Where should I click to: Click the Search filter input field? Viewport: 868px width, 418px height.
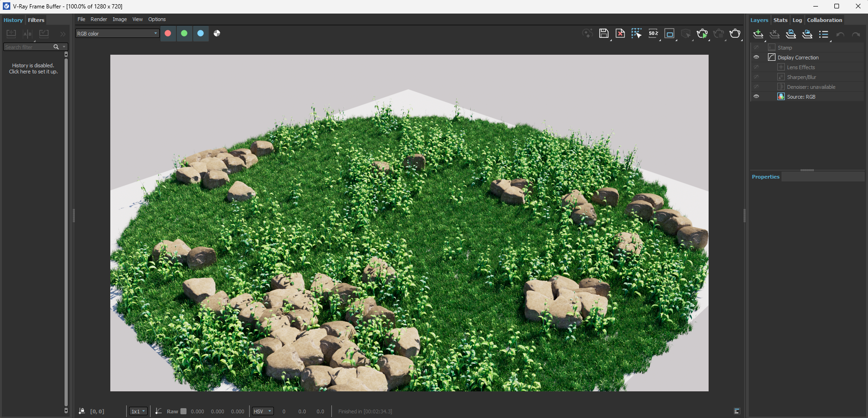coord(28,47)
